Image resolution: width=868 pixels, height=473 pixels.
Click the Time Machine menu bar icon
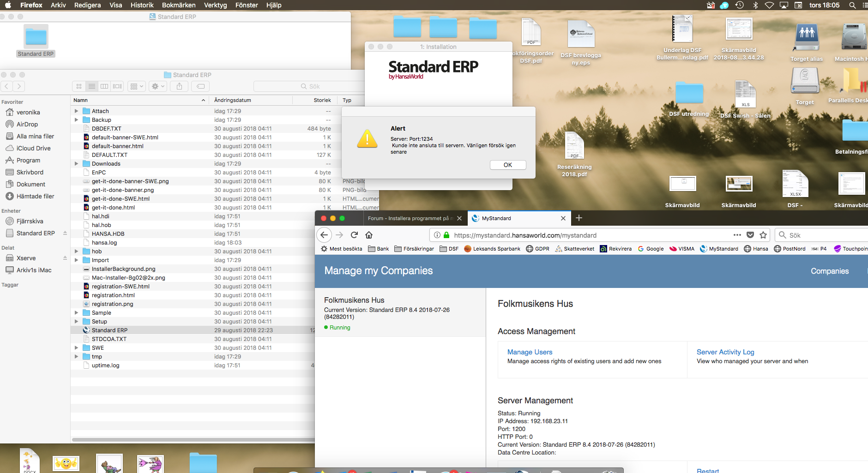coord(740,5)
